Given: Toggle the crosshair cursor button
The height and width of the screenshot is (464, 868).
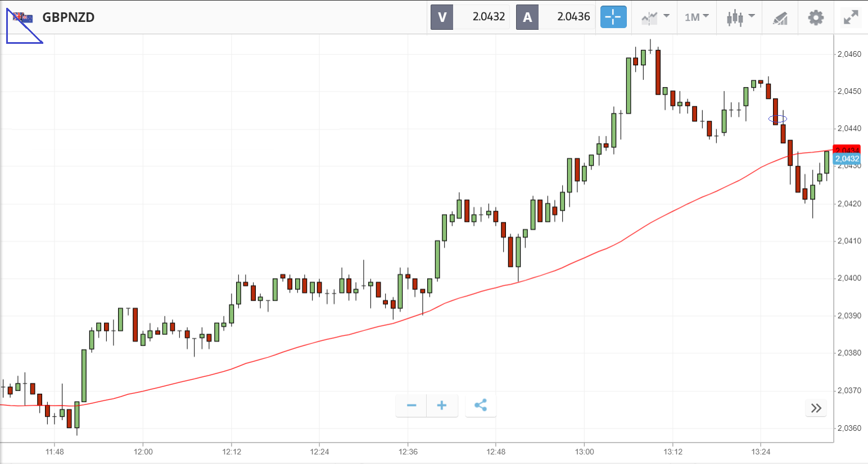Looking at the screenshot, I should 613,17.
